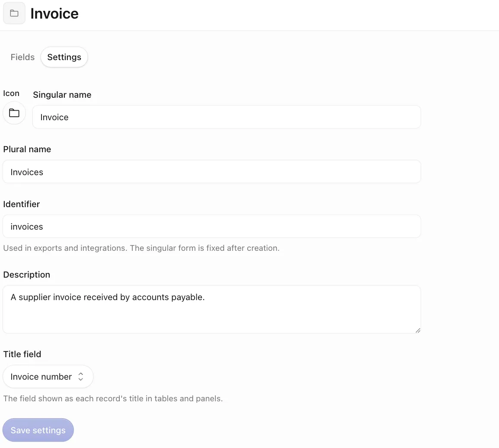Click the 'Description' label
This screenshot has height=448, width=499.
27,275
